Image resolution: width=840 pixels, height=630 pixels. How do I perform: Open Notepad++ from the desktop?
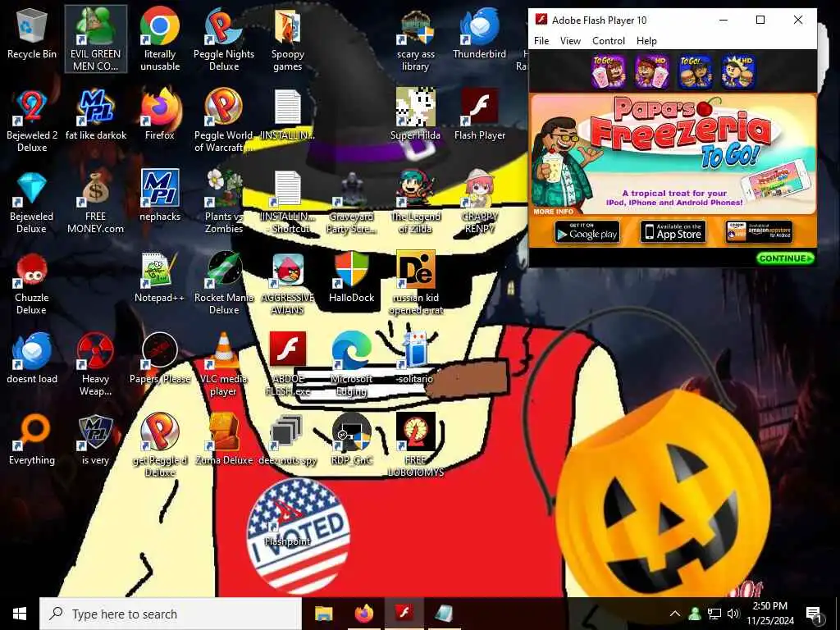[x=160, y=277]
